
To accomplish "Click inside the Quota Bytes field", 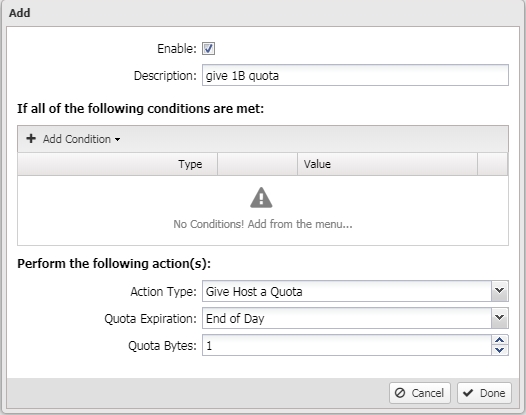I will click(347, 345).
